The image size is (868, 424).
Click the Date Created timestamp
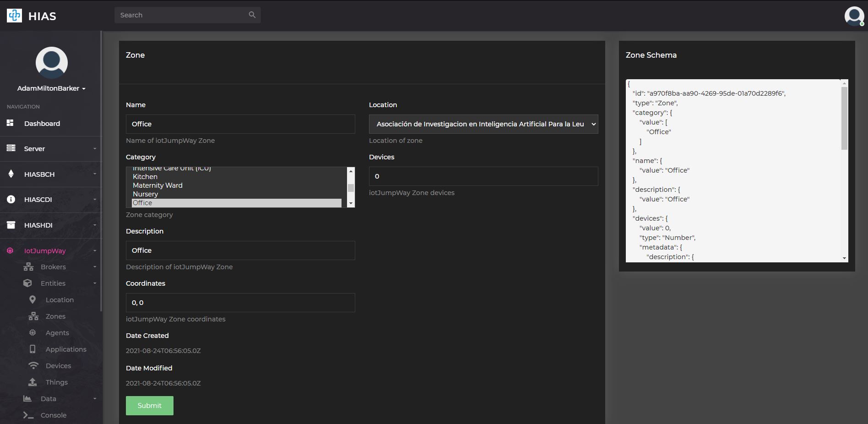163,351
